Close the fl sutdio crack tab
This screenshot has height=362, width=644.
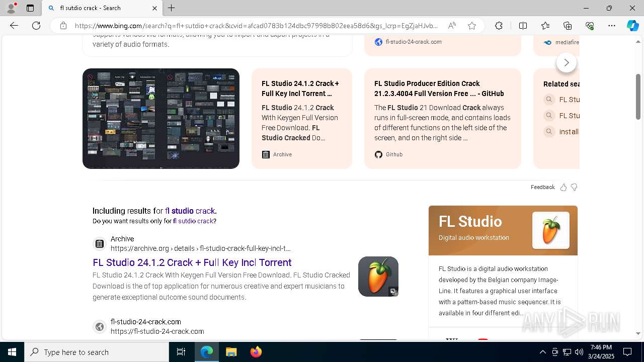154,8
